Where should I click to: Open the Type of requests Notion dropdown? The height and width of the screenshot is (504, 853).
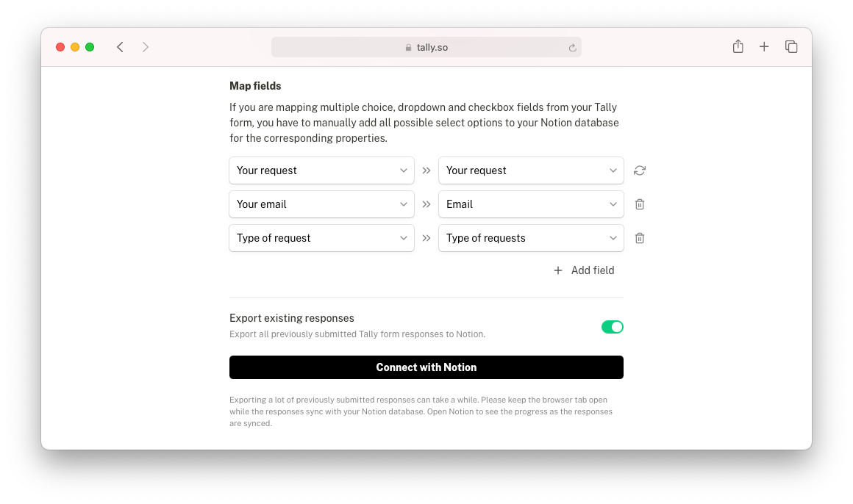tap(531, 238)
